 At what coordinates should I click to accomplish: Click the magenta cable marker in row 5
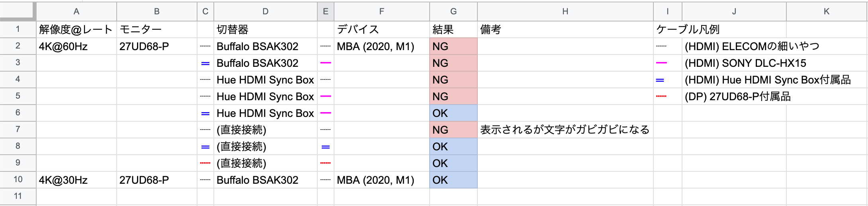[x=326, y=96]
